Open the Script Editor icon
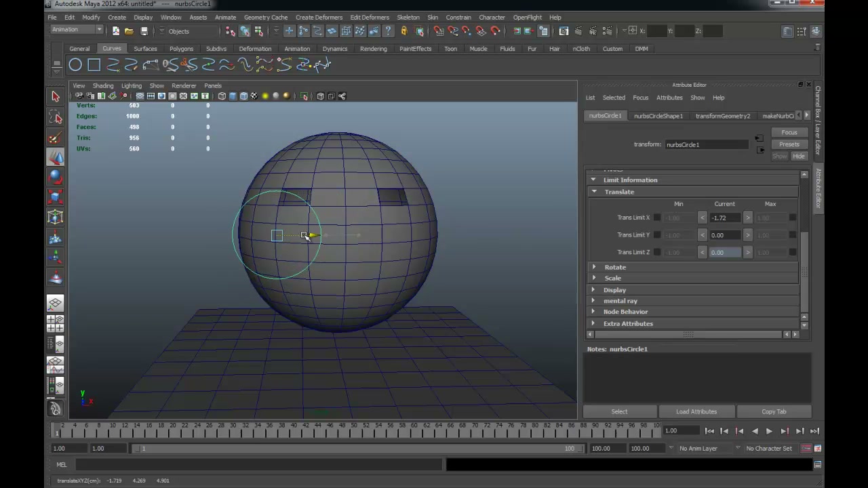 click(x=818, y=465)
